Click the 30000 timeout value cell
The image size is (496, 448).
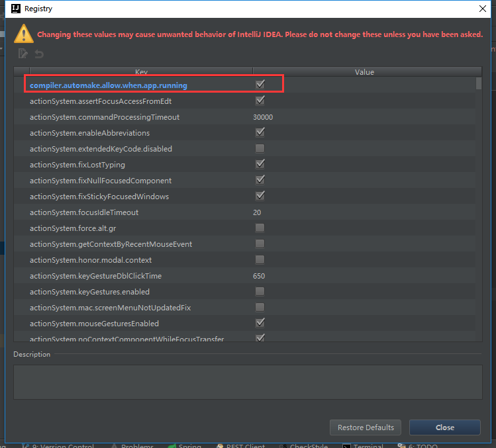[263, 117]
